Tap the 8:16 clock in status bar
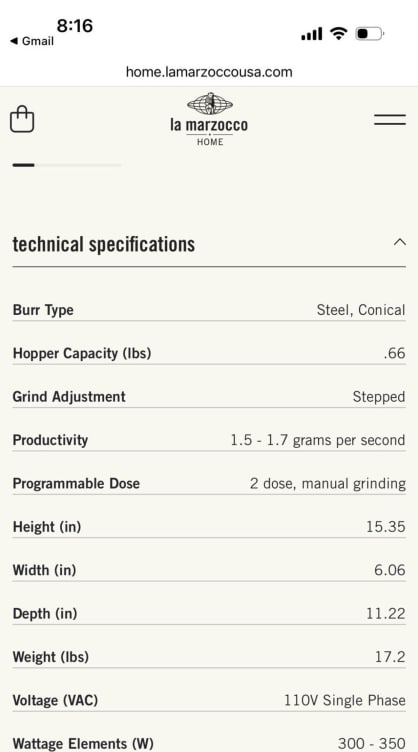Viewport: 418px width, 752px height. (x=75, y=25)
